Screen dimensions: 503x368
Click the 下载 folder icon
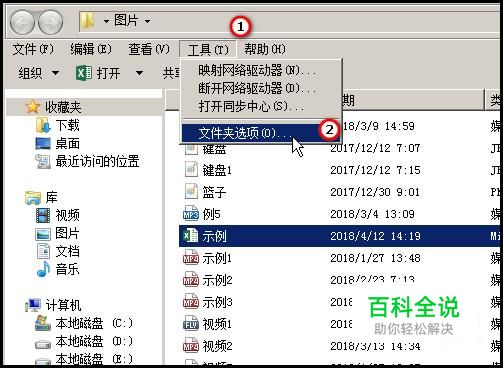[43, 126]
